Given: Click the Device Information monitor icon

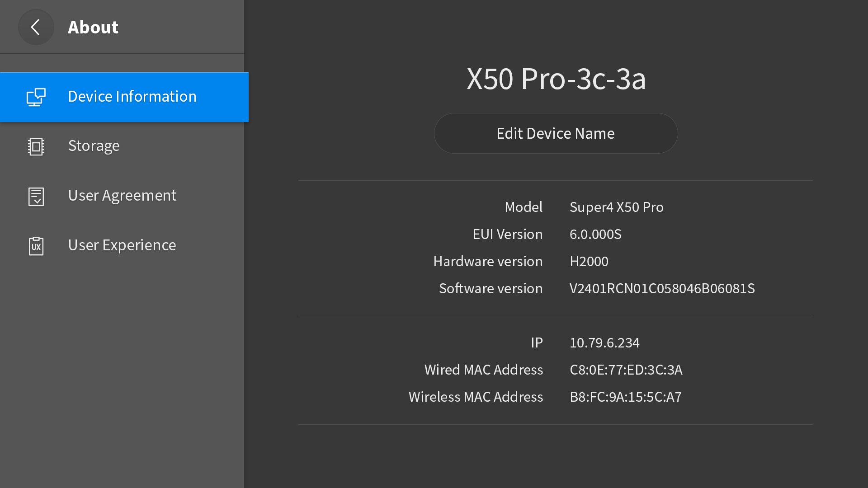Looking at the screenshot, I should [36, 97].
